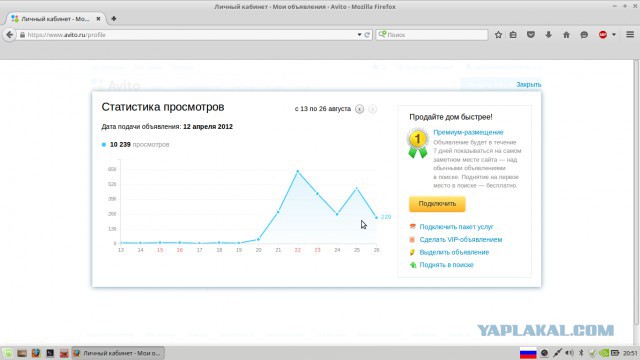Click the number 1 medal icon

[x=418, y=143]
